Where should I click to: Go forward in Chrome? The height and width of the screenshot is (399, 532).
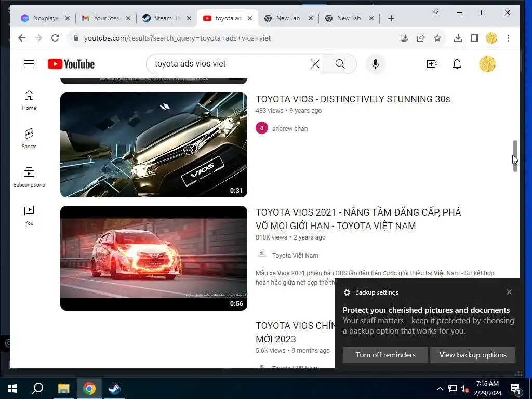click(38, 38)
